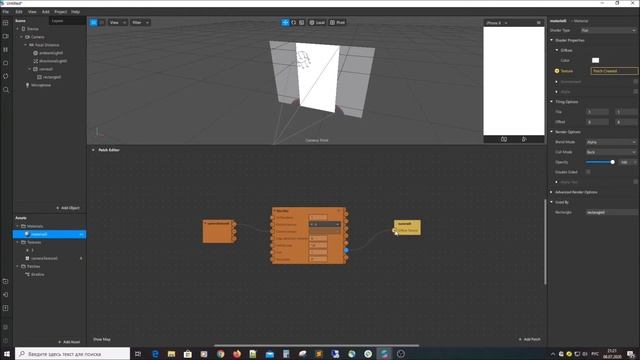Open the Shader Type dropdown
Screen dimensions: 640x360
pos(609,30)
